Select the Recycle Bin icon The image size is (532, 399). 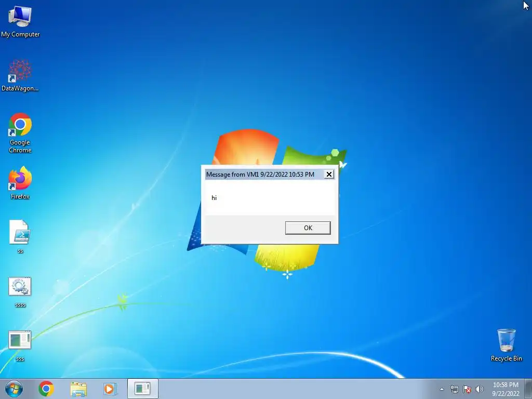pos(506,345)
